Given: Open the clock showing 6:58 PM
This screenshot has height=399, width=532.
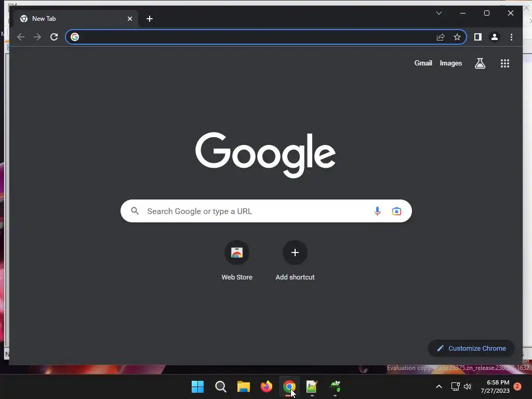Looking at the screenshot, I should click(x=495, y=387).
